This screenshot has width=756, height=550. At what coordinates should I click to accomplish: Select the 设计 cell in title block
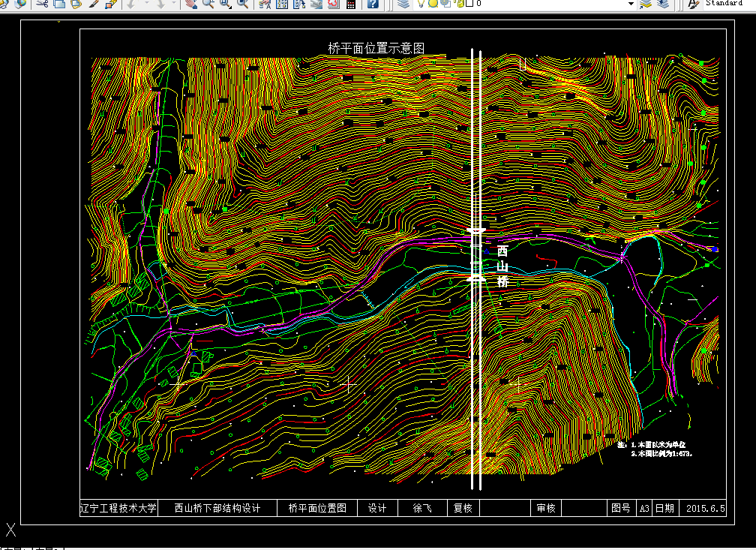(x=377, y=508)
